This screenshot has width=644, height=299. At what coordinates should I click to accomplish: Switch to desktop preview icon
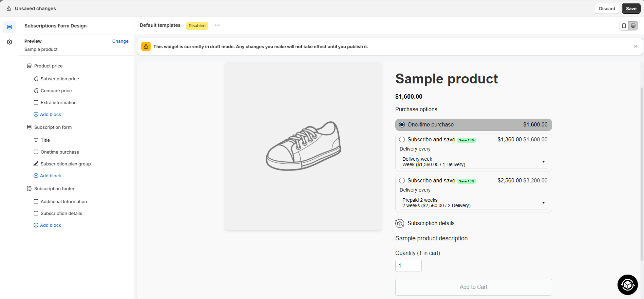click(633, 26)
